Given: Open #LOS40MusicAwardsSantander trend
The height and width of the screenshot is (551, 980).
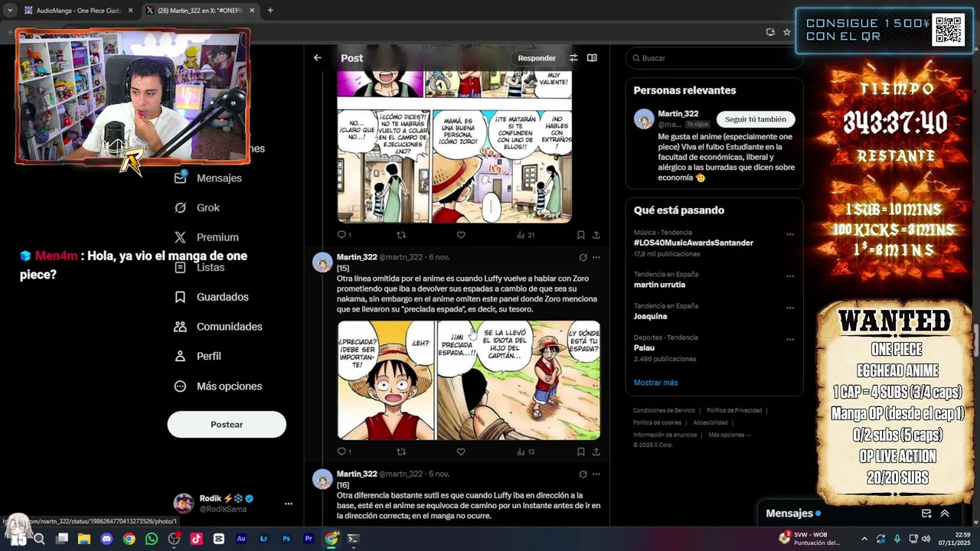Looking at the screenshot, I should pyautogui.click(x=694, y=243).
